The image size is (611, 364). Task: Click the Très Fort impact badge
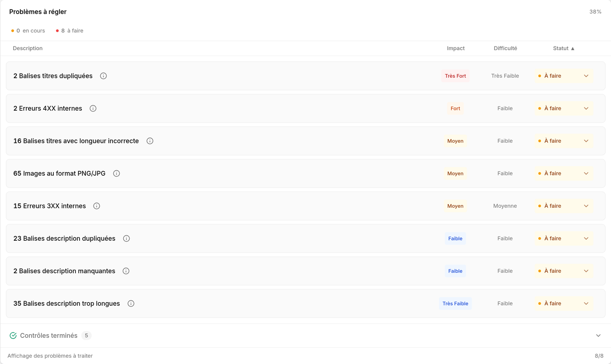(x=455, y=76)
